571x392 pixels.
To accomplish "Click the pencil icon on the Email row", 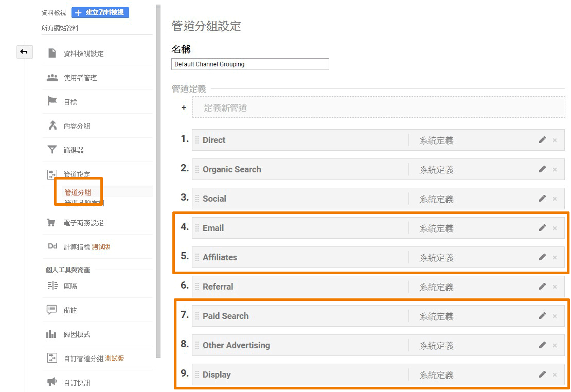I will point(542,228).
